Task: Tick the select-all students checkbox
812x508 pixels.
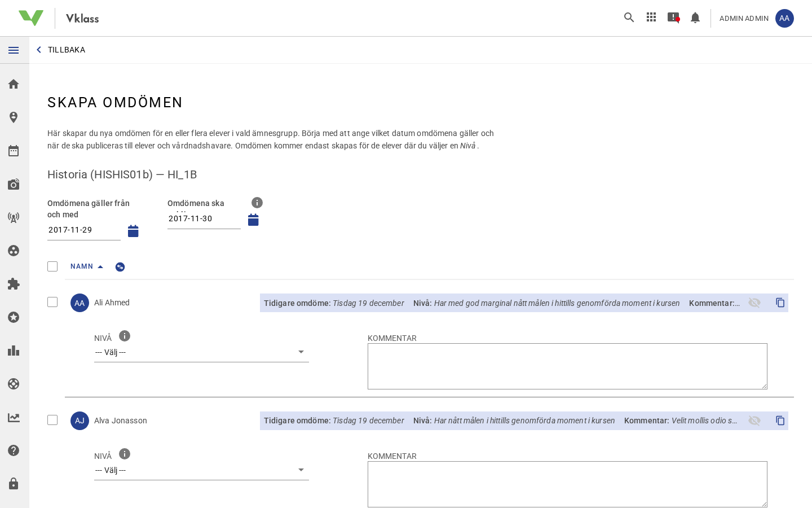Action: click(x=52, y=266)
